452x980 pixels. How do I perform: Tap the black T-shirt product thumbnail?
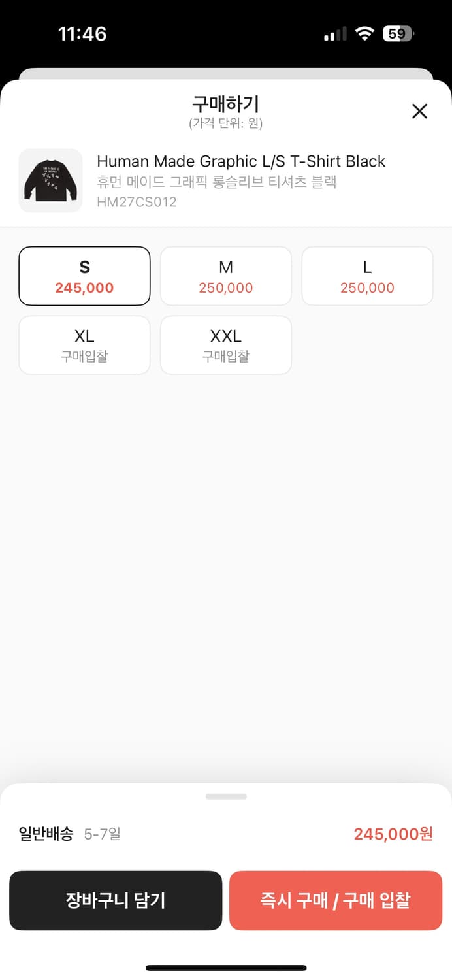pyautogui.click(x=51, y=181)
